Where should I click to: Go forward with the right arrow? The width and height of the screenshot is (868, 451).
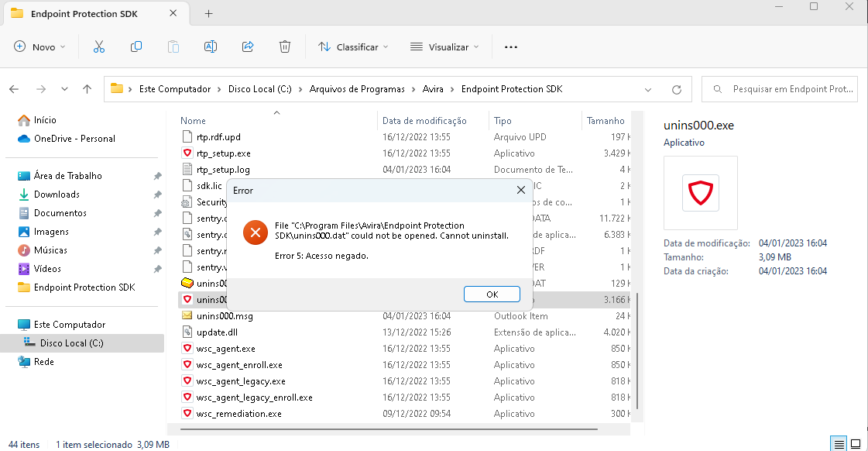41,89
